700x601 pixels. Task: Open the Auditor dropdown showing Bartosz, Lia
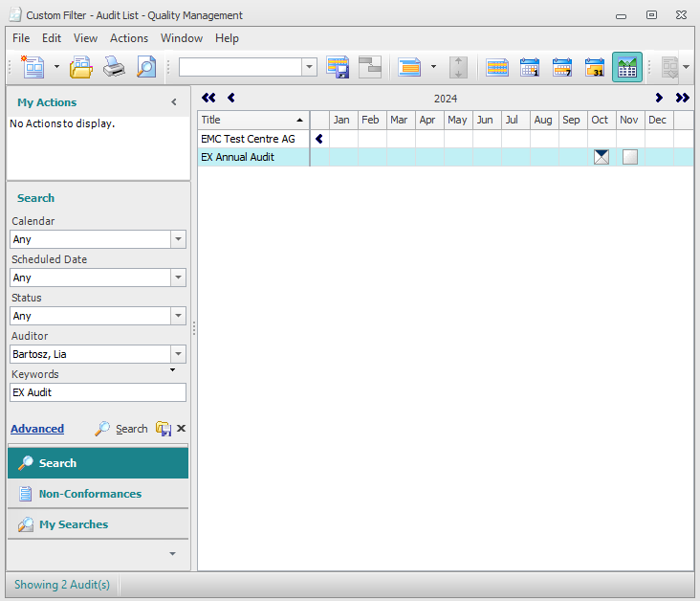click(178, 354)
